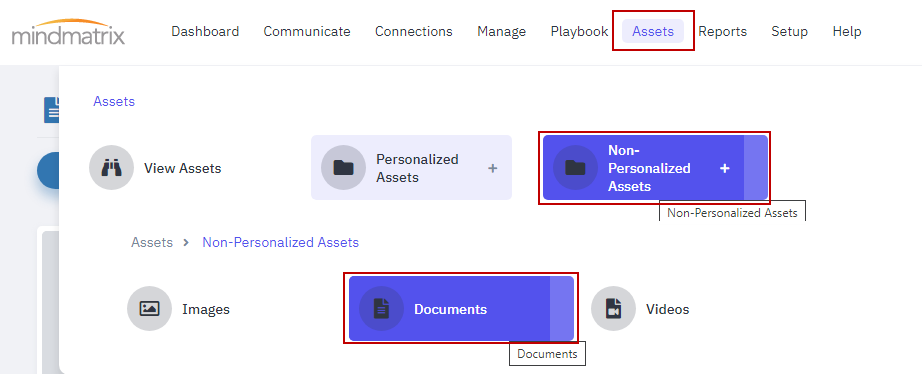Click the Non-Personalized Assets folder icon

575,168
